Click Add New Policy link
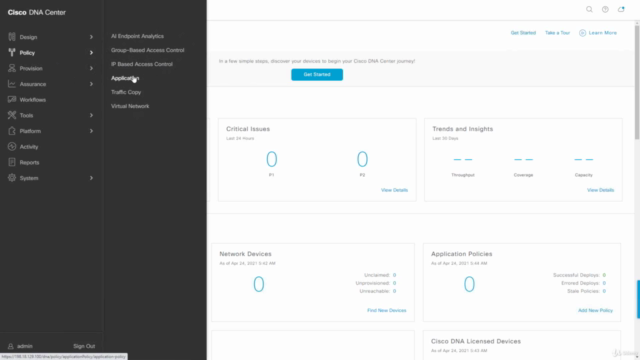The image size is (640, 360). pos(595,310)
